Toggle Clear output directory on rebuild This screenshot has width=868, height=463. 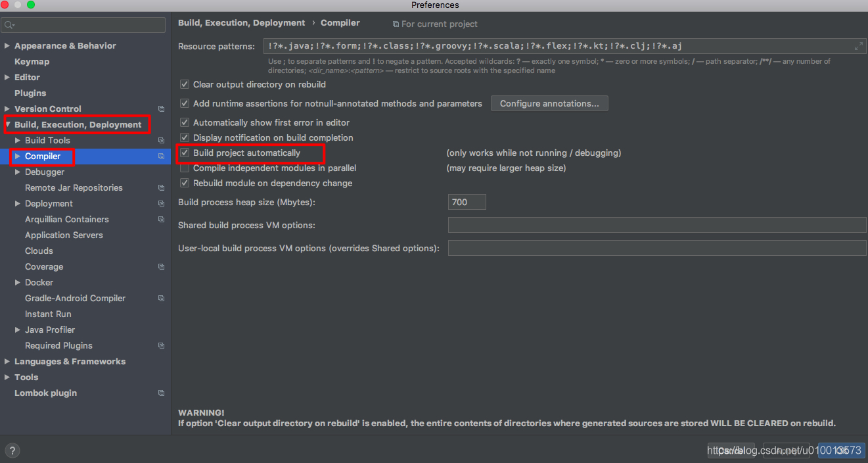185,84
